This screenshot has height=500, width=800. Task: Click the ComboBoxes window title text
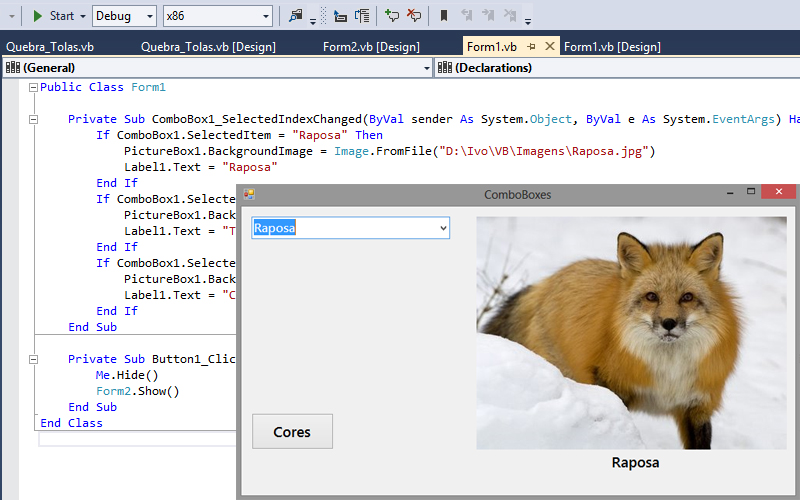(x=517, y=194)
